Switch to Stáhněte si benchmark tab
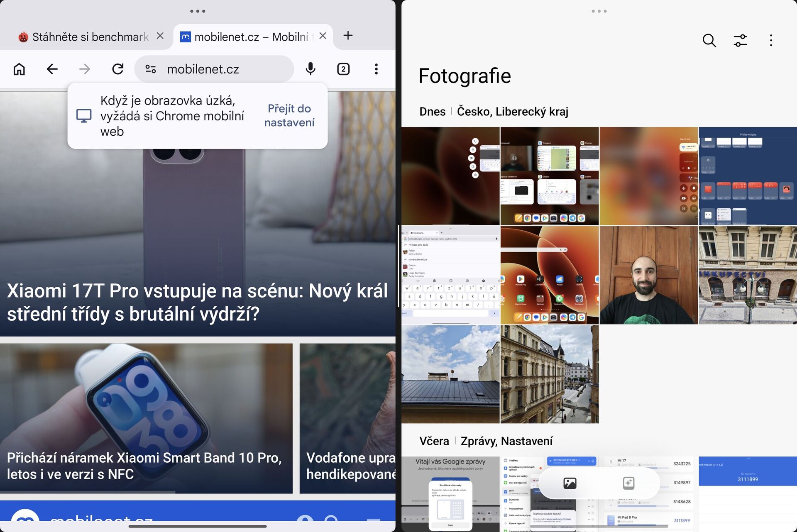797x532 pixels. coord(83,37)
